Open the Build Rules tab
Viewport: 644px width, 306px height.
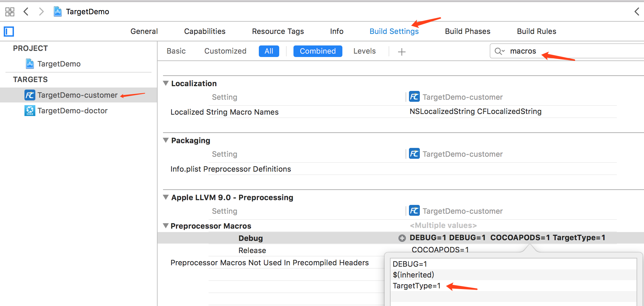[537, 31]
